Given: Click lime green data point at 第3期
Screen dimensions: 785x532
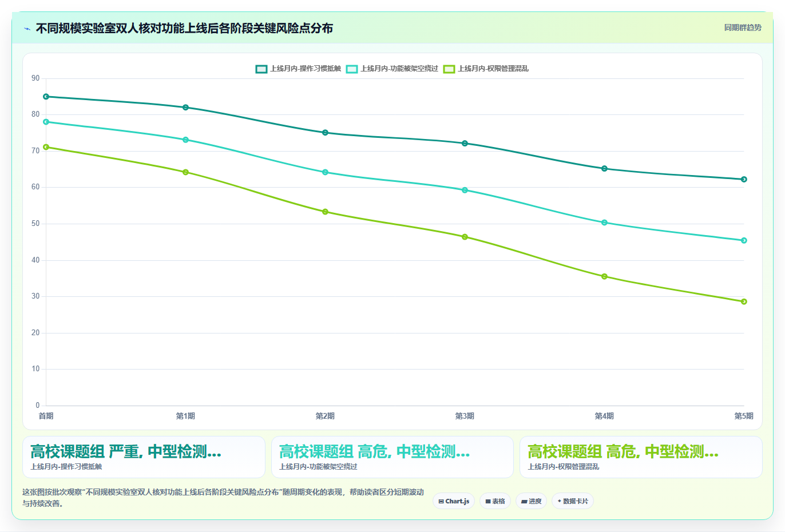Looking at the screenshot, I should click(x=465, y=237).
